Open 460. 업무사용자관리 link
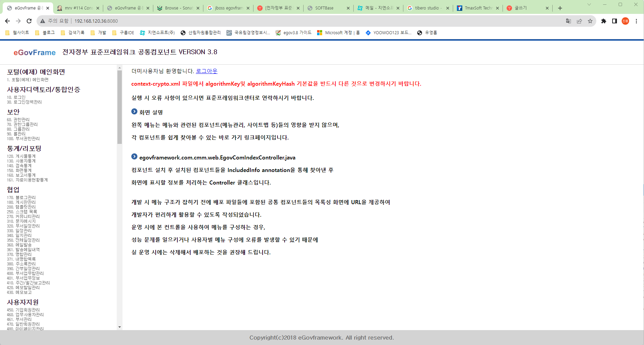 [x=25, y=315]
